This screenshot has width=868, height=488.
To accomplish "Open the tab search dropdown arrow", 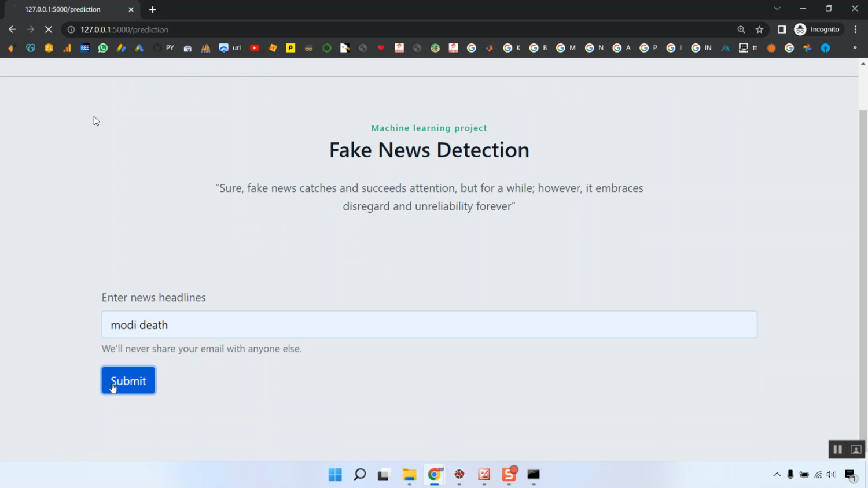I will click(x=777, y=9).
